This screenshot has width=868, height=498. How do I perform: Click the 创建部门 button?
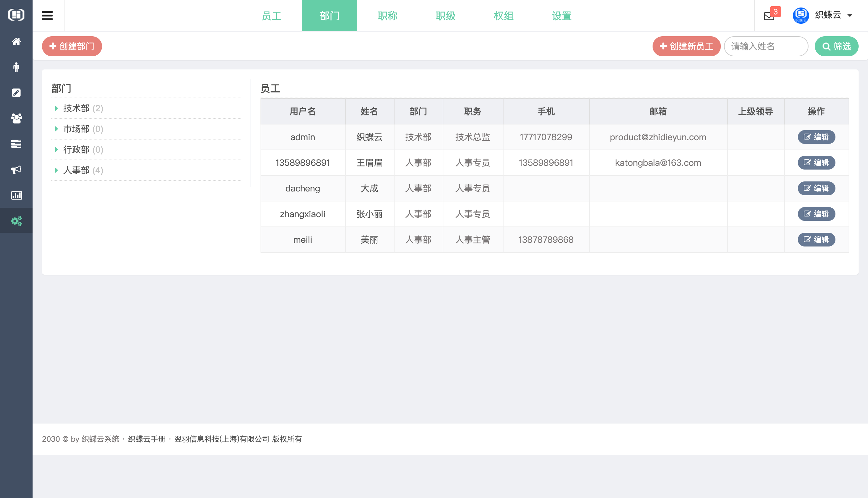(x=71, y=46)
